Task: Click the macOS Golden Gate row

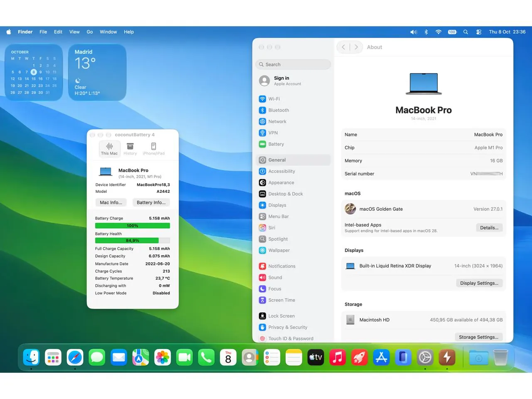Action: coord(424,209)
